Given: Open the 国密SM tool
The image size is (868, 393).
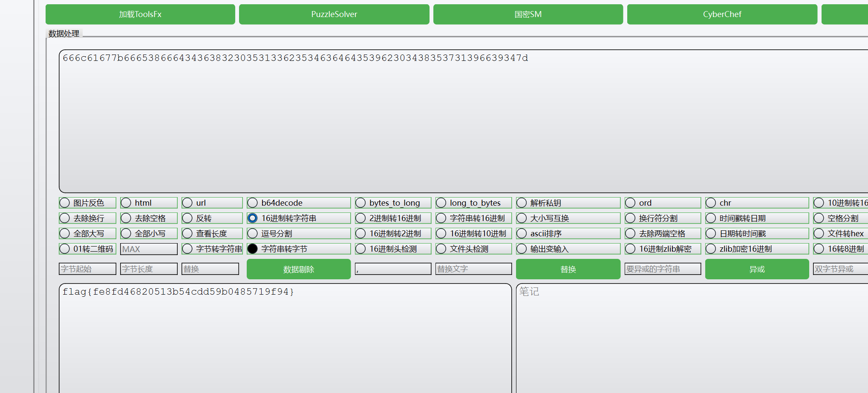Looking at the screenshot, I should pos(528,14).
